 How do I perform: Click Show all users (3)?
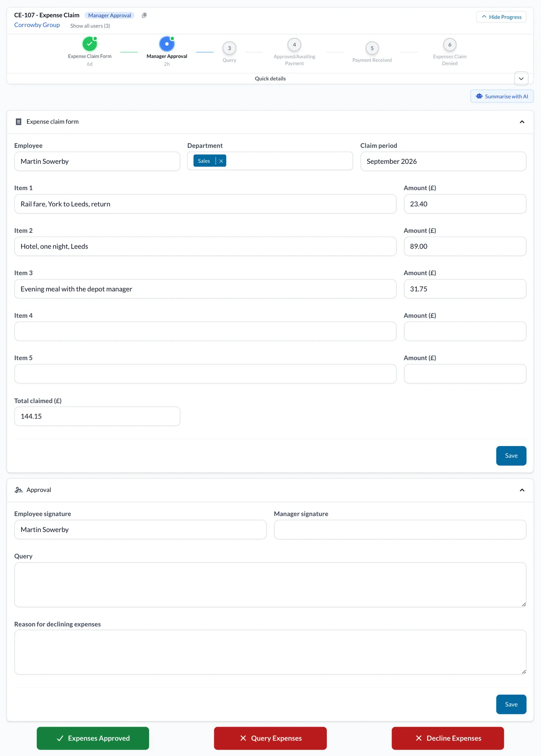(x=90, y=26)
